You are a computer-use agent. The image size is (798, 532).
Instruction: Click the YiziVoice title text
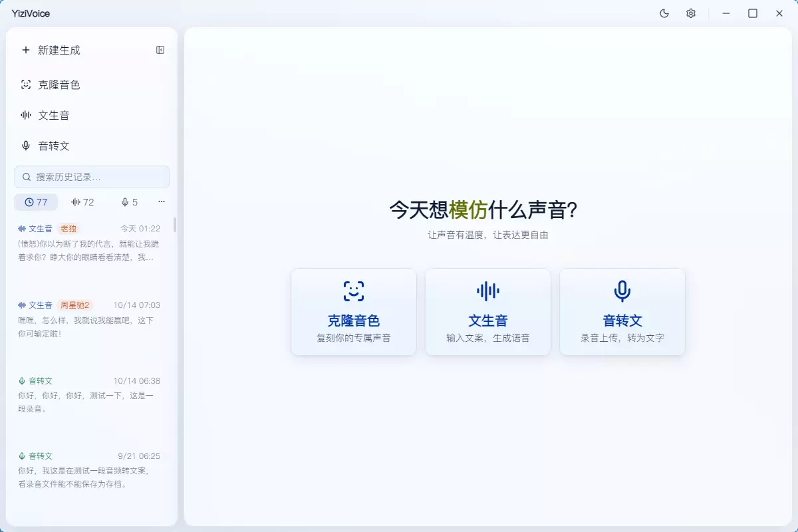31,13
